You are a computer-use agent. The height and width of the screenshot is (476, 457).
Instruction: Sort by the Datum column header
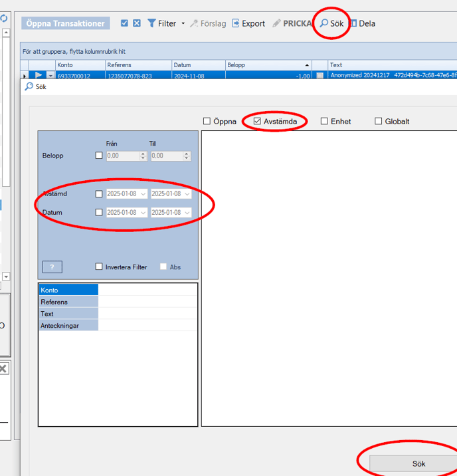(199, 65)
